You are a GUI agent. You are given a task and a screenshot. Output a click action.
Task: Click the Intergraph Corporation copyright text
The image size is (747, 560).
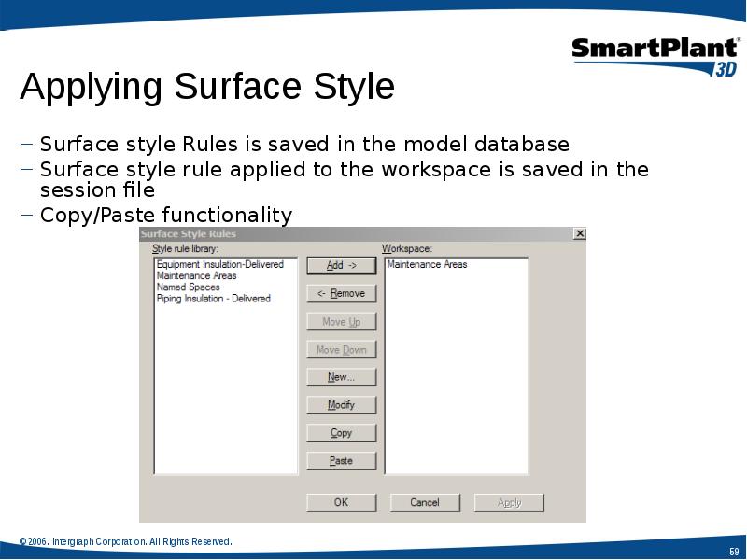(126, 541)
